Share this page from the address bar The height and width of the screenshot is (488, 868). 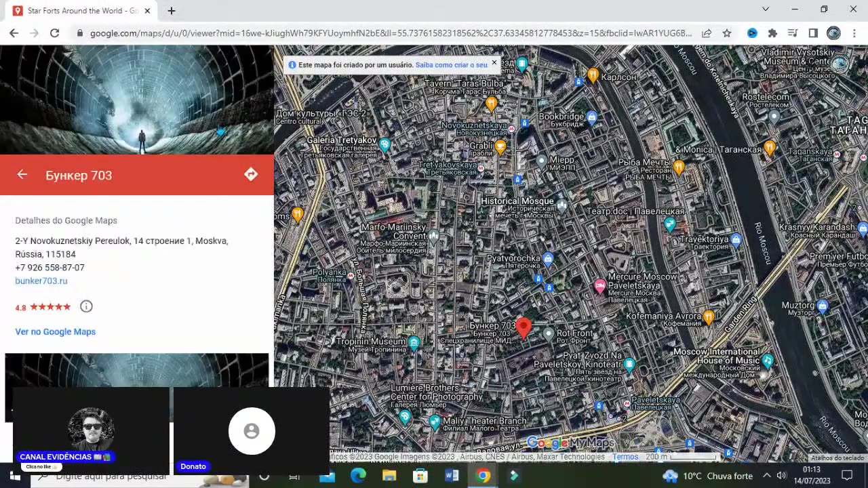707,33
